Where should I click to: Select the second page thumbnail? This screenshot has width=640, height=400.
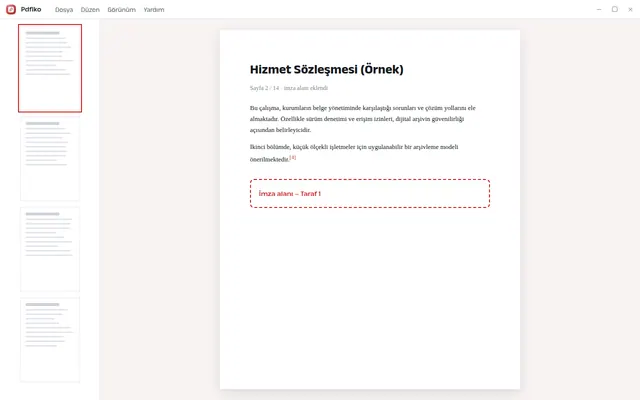click(x=50, y=159)
